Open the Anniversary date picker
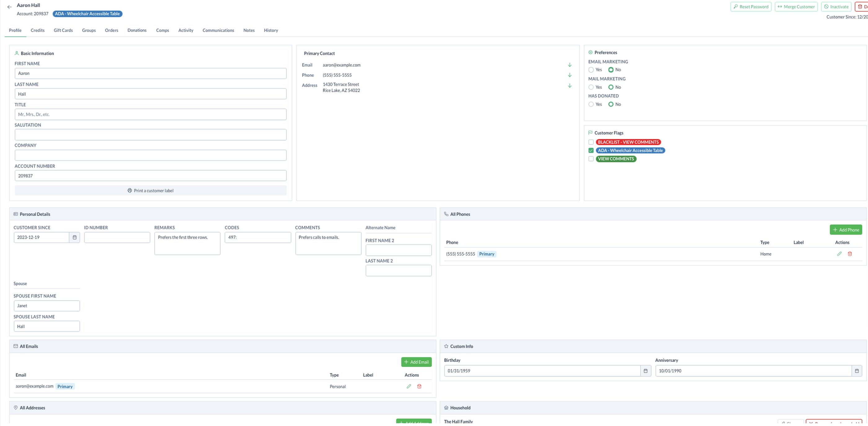The height and width of the screenshot is (426, 868). click(857, 371)
